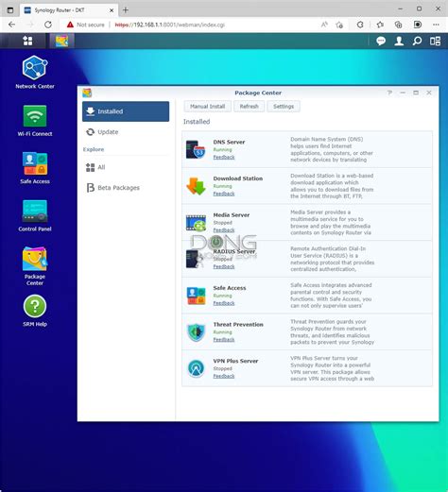448x492 pixels.
Task: Go back in the browser
Action: click(x=11, y=25)
